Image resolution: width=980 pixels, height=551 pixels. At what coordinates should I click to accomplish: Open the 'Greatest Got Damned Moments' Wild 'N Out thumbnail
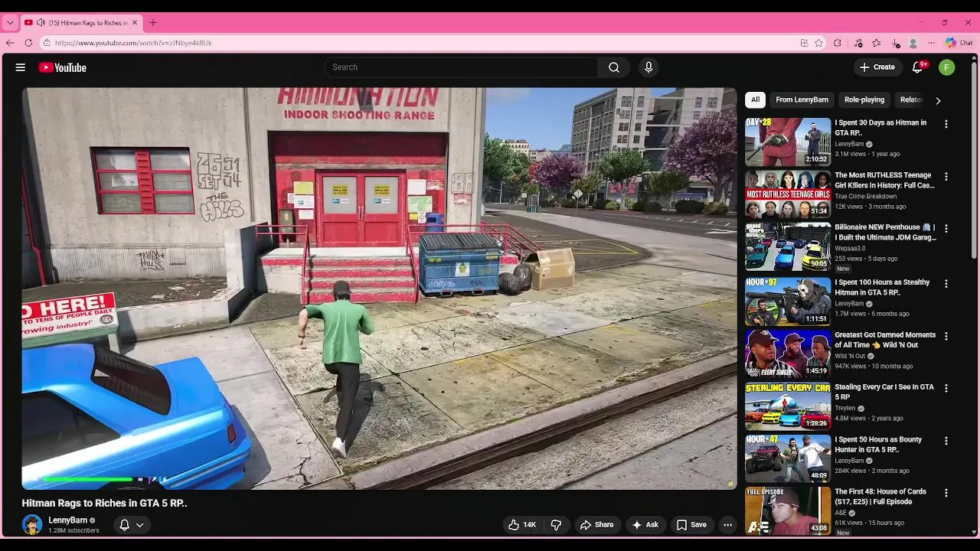click(788, 354)
